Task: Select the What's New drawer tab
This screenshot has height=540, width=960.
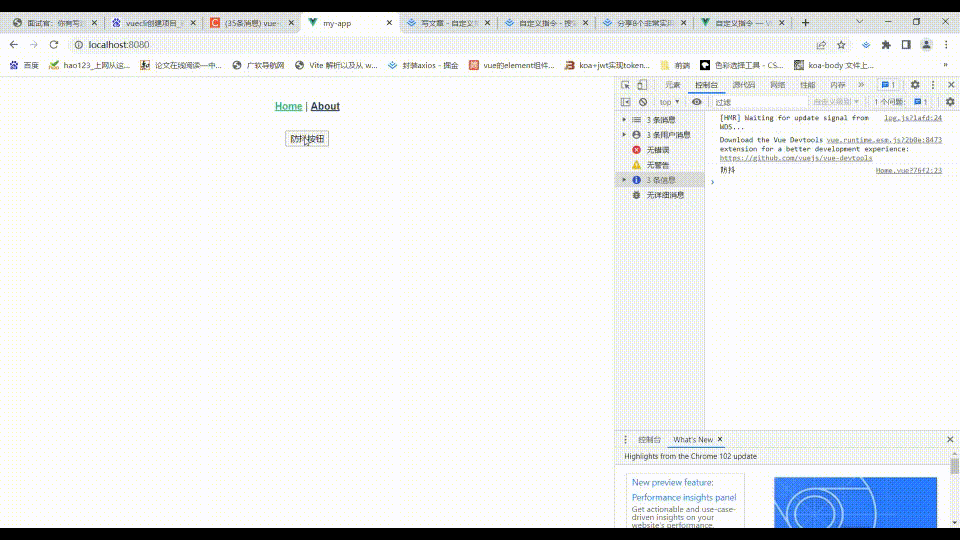Action: click(692, 440)
